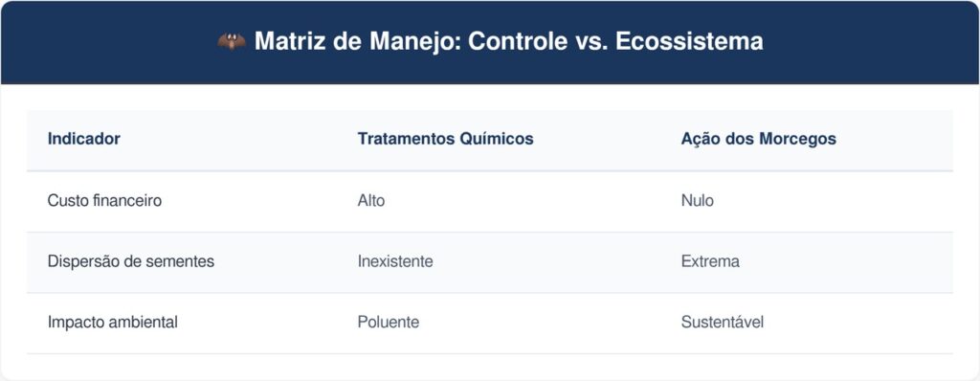The height and width of the screenshot is (381, 980).
Task: Click the 'Ação dos Morcegos' column header
Action: click(x=759, y=139)
